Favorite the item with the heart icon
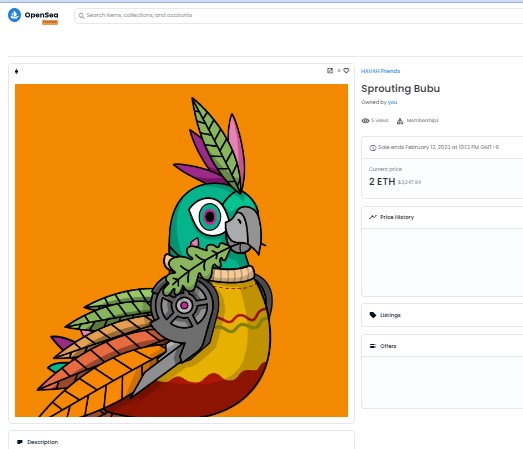Screen dimensions: 523x449 346,71
